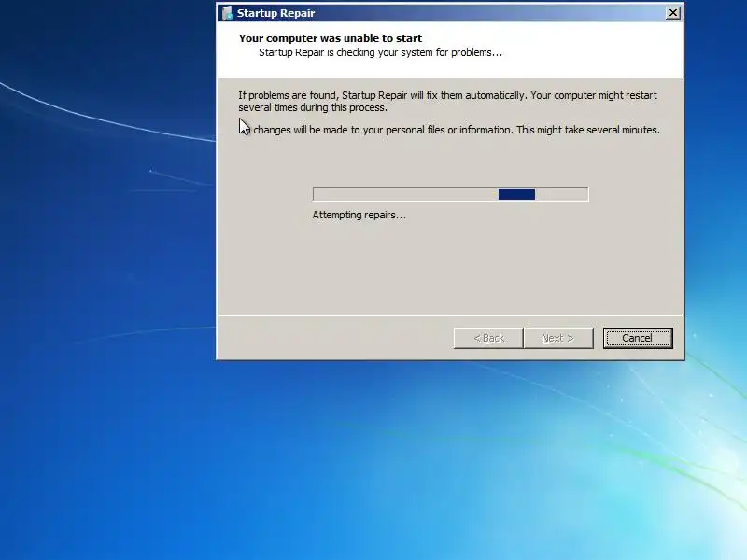Click the 'Startup Repair' window title
The width and height of the screenshot is (747, 560).
point(275,13)
